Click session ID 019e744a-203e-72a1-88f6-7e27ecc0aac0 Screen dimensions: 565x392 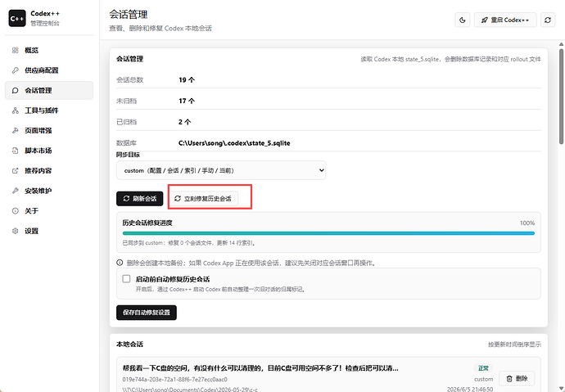[x=174, y=380]
